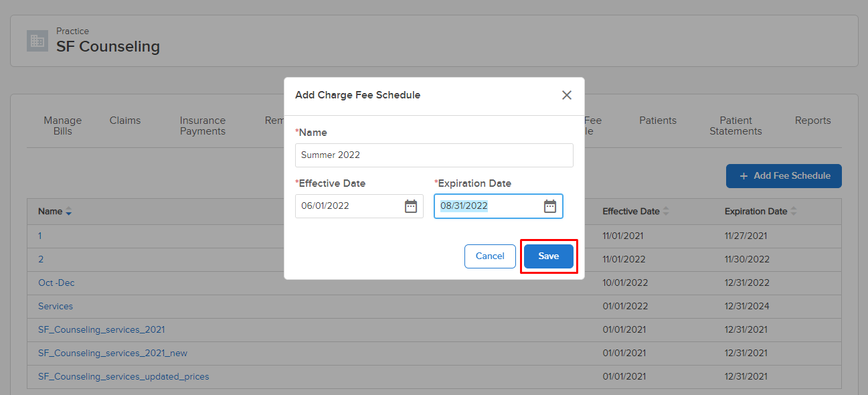The width and height of the screenshot is (868, 395).
Task: Open the Expiration Date calendar picker
Action: pos(550,206)
